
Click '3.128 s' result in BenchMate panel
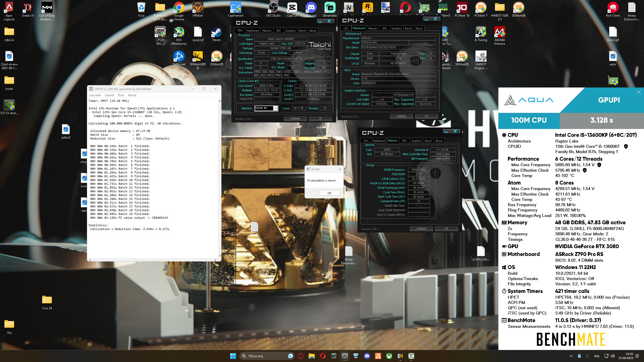coord(601,120)
